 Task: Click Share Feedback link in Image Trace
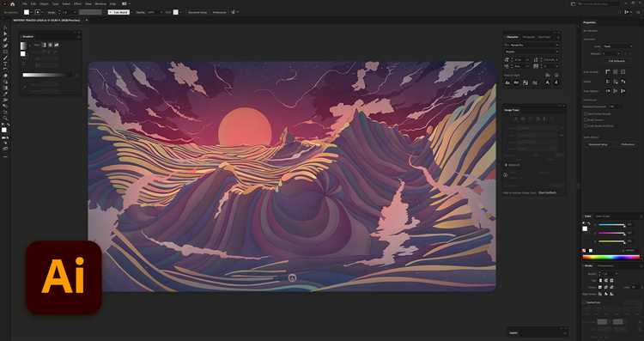547,192
